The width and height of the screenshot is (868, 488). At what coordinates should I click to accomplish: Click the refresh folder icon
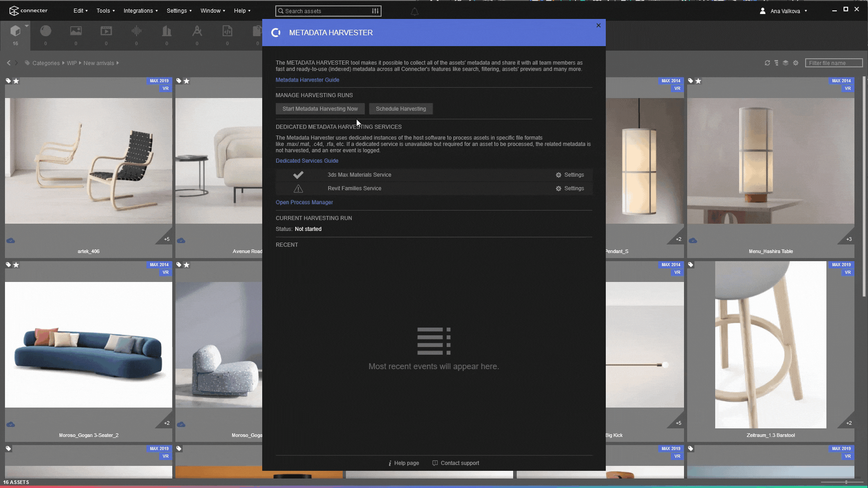767,63
